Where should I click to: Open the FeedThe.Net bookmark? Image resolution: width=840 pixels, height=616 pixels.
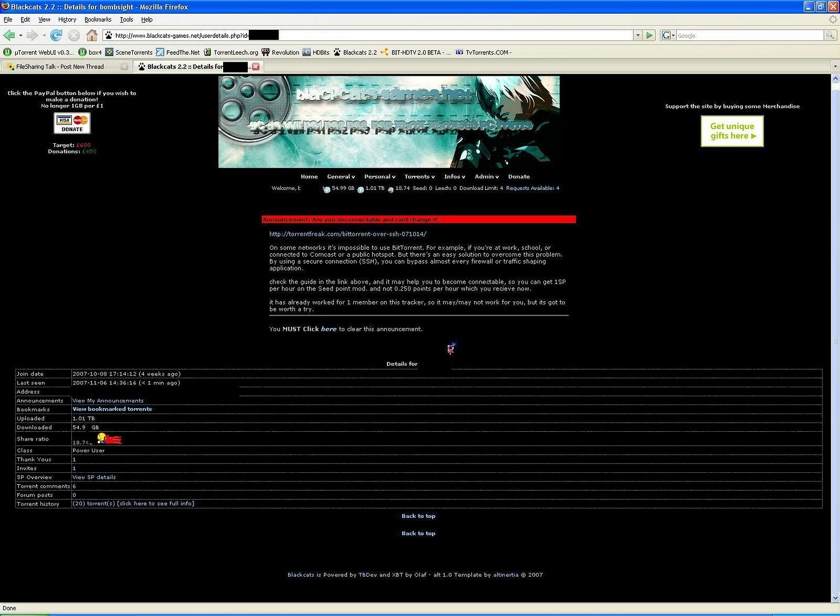click(x=178, y=52)
